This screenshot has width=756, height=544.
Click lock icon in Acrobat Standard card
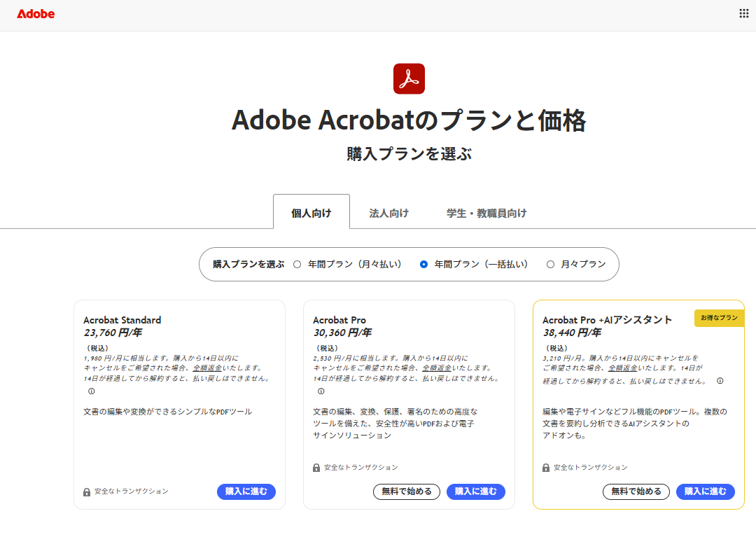tap(87, 492)
